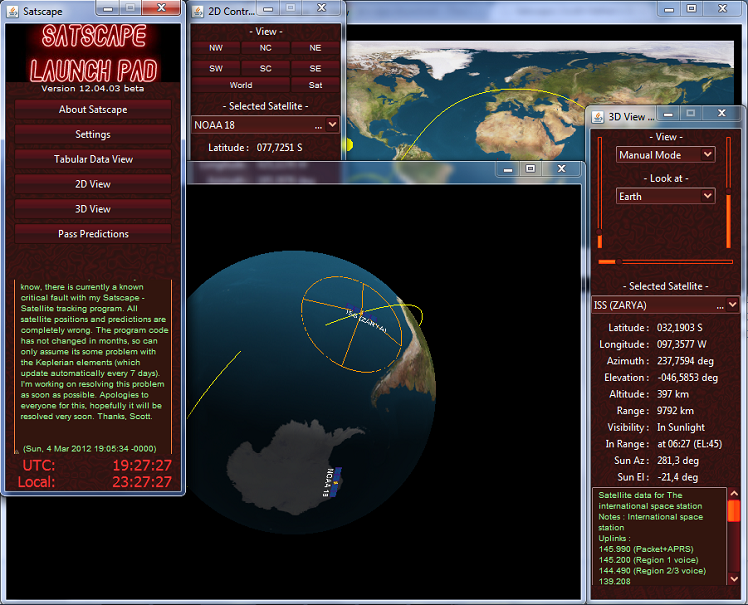Click the 145.990 (Packet+APRS) uplink line
Image resolution: width=748 pixels, height=605 pixels.
point(646,549)
